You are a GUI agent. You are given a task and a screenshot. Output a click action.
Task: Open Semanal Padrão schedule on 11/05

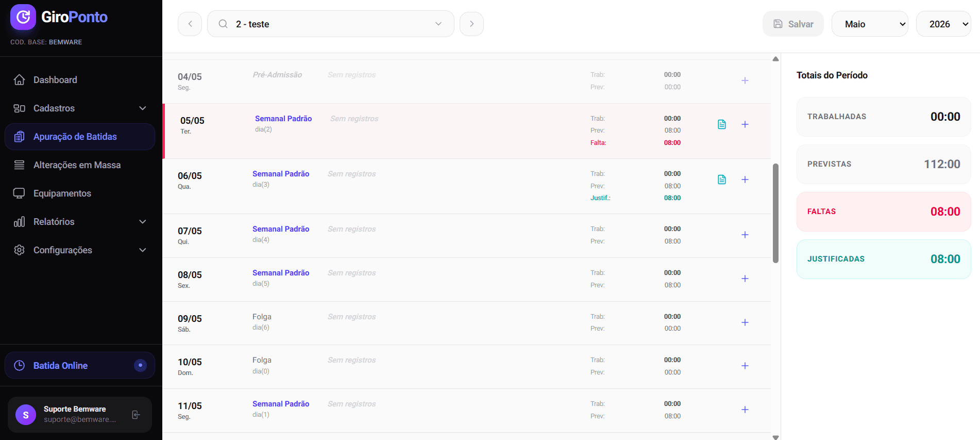click(x=281, y=404)
